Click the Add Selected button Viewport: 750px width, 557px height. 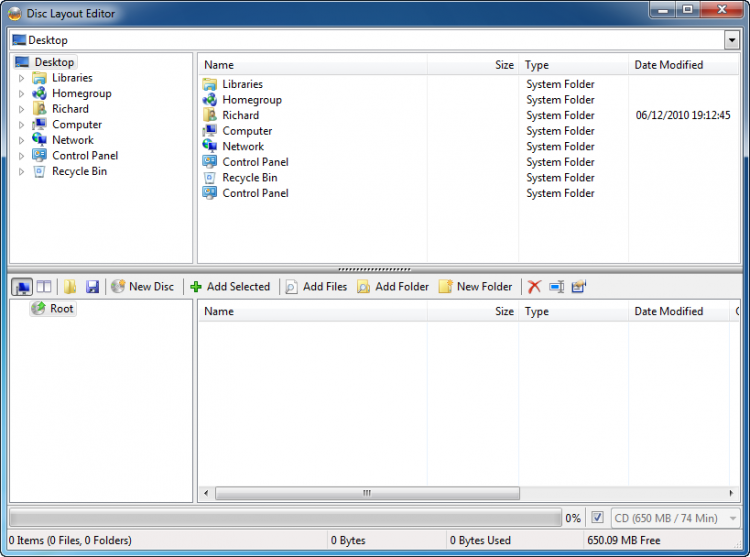click(230, 287)
